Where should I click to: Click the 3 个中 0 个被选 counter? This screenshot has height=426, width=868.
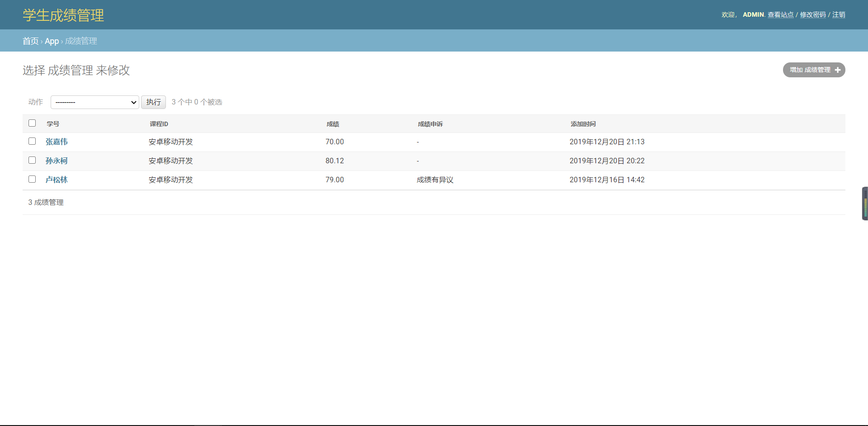tap(197, 102)
